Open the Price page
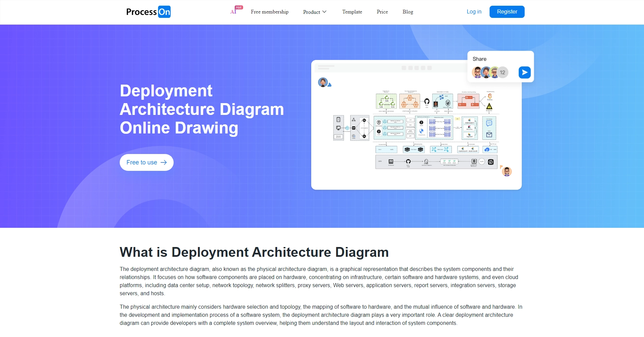 [x=382, y=12]
